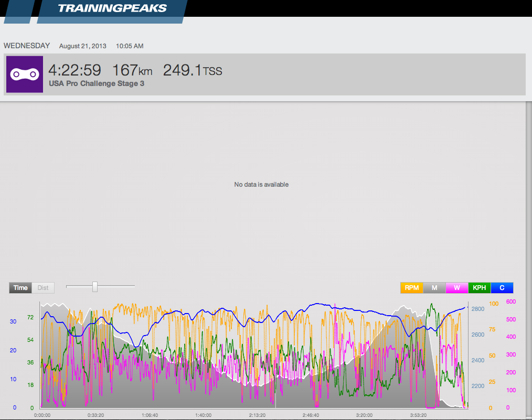The image size is (532, 420).
Task: Toggle the C temperature series
Action: tap(502, 288)
